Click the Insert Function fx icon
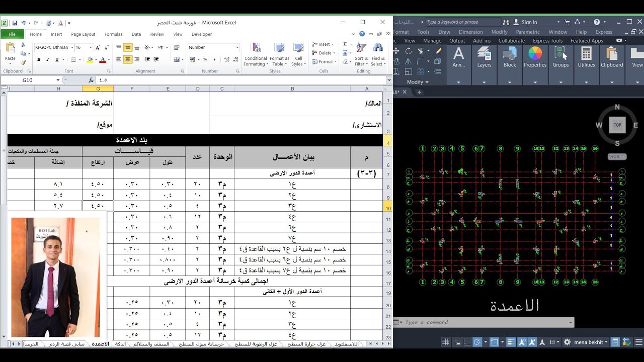 (x=91, y=80)
